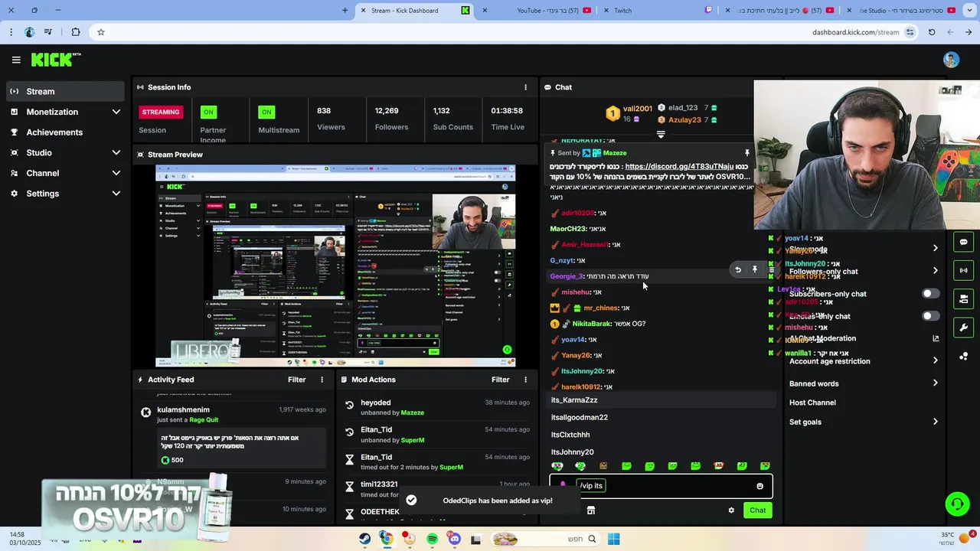980x551 pixels.
Task: Toggle Partner Income ON indicator
Action: tap(208, 112)
